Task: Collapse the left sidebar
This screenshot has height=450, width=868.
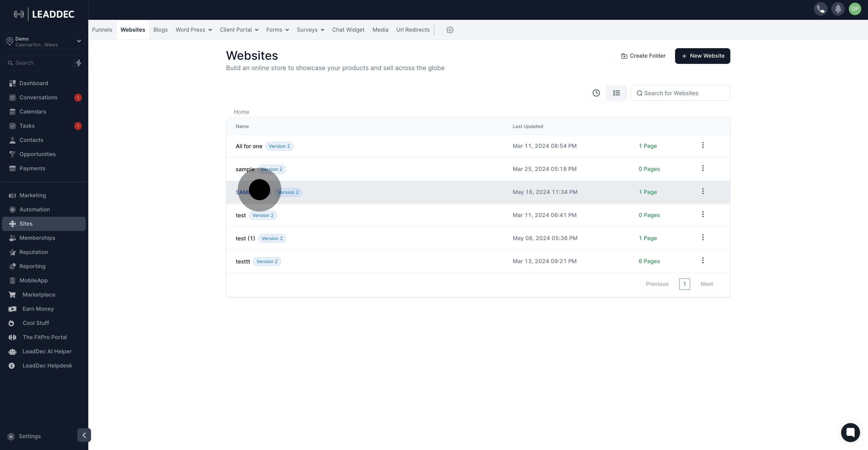Action: click(84, 435)
